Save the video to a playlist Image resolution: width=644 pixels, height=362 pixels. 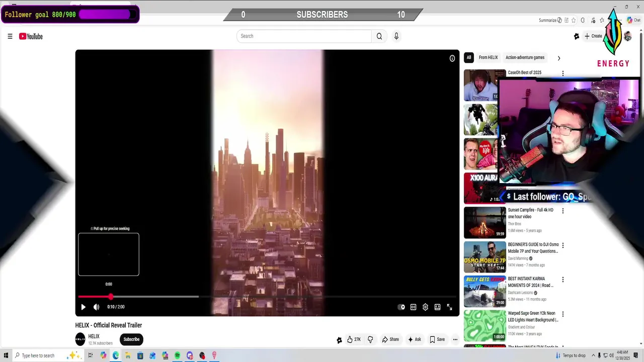point(437,339)
